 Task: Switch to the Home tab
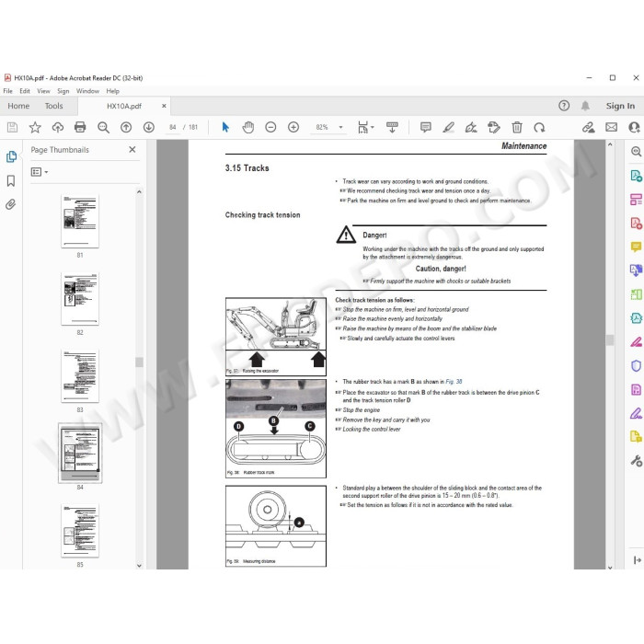pyautogui.click(x=18, y=106)
